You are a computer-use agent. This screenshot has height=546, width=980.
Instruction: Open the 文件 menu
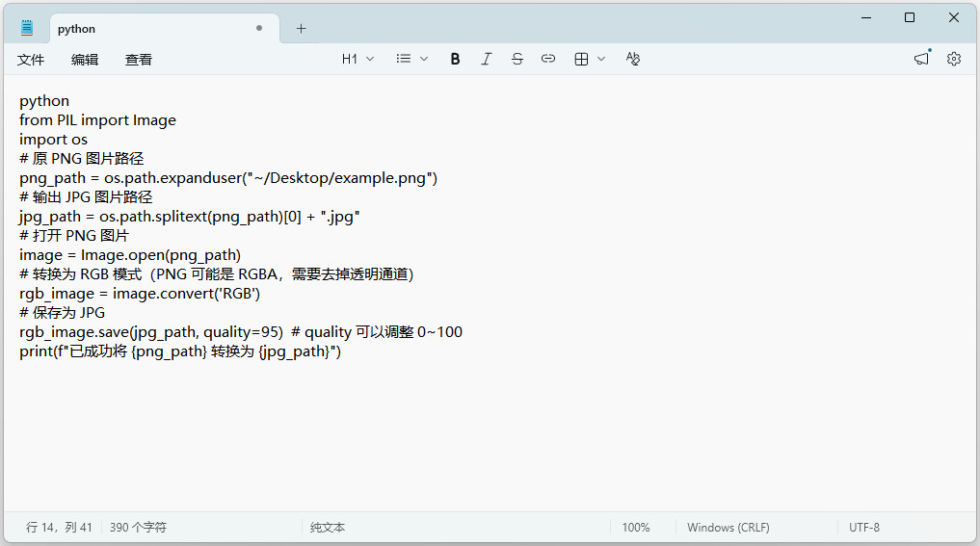[31, 60]
